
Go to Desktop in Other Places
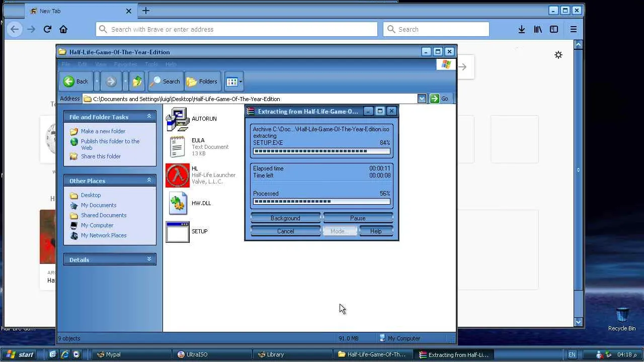click(x=91, y=195)
